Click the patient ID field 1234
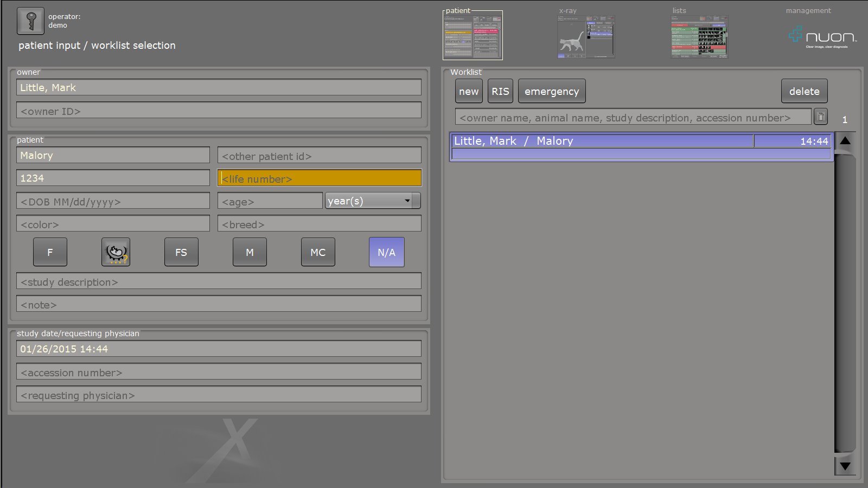 click(x=113, y=178)
